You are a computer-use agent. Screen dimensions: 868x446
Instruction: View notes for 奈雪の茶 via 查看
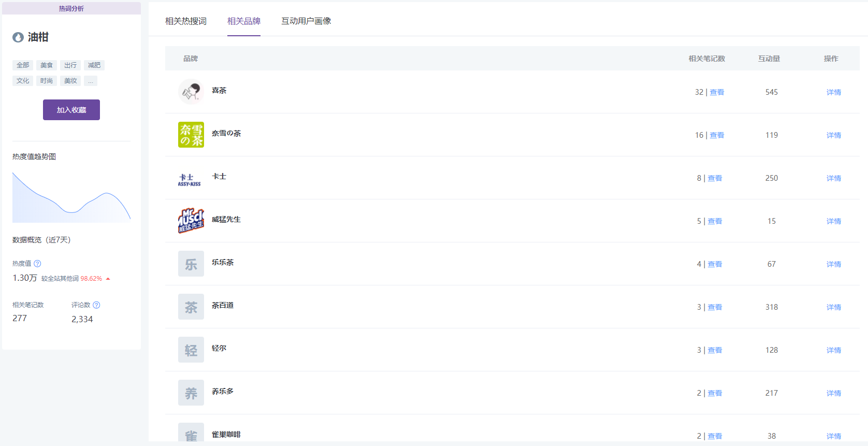pos(717,135)
